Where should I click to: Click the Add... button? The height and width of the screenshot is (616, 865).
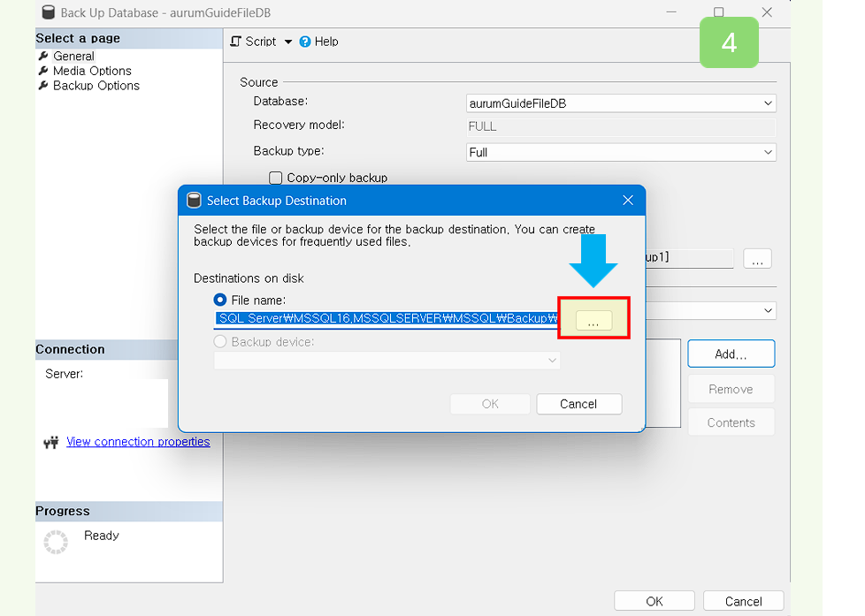pyautogui.click(x=731, y=354)
